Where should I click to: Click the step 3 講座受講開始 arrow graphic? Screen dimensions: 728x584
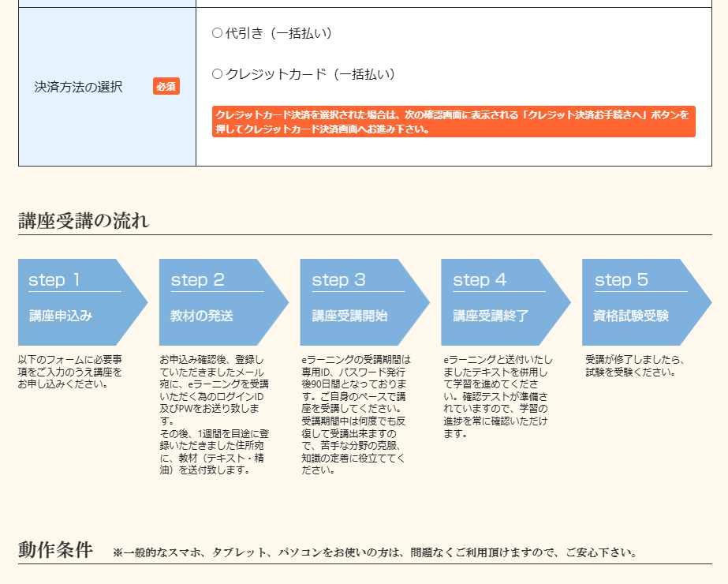pos(365,302)
